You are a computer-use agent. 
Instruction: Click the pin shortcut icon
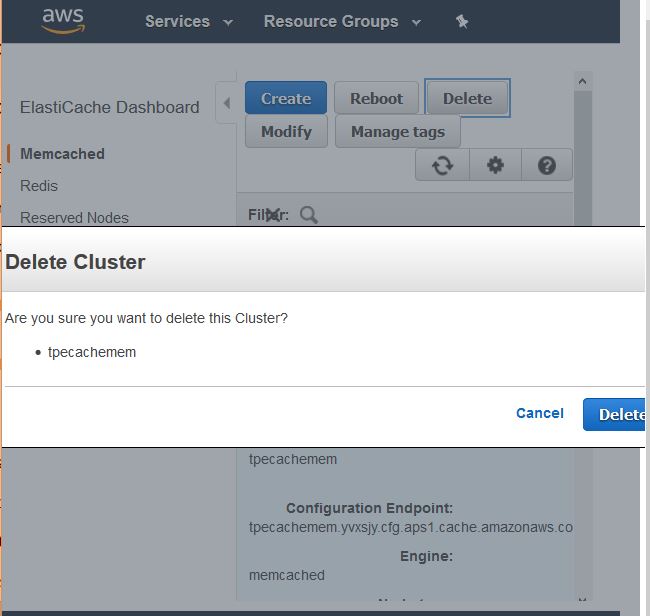[462, 21]
